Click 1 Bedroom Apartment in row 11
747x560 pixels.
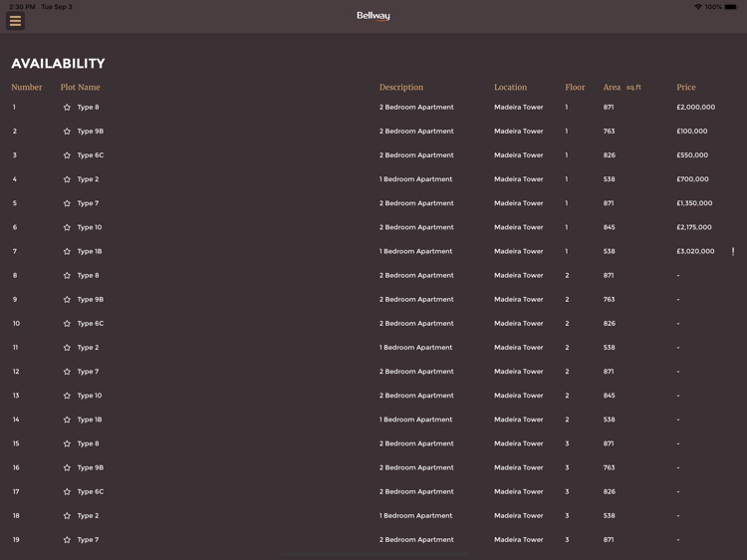(x=416, y=348)
